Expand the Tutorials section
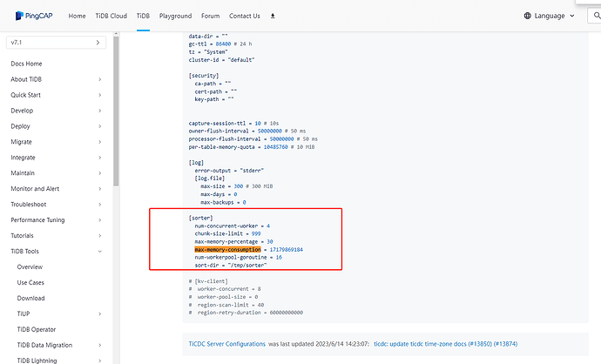 [99, 236]
